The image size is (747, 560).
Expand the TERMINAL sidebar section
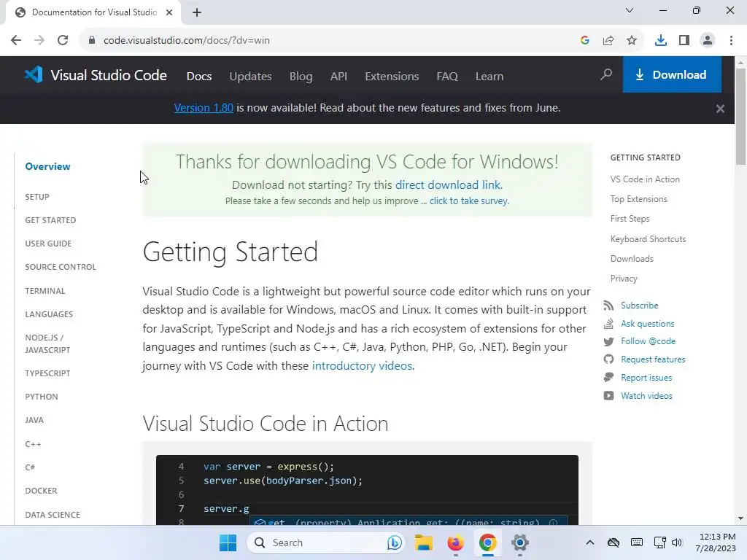pos(45,290)
